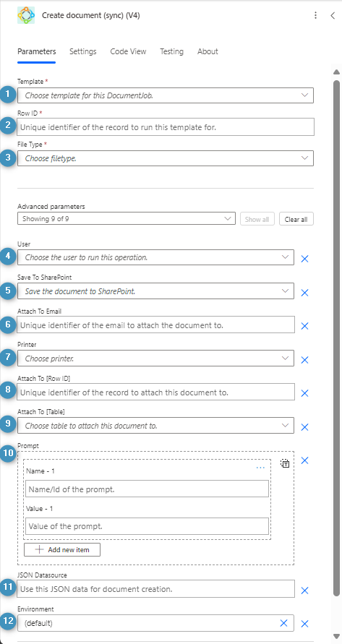The height and width of the screenshot is (644, 342).
Task: Open the Printer dropdown
Action: click(x=155, y=359)
